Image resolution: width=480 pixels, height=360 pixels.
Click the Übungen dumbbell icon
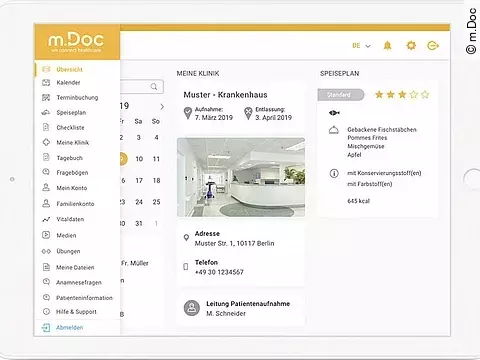(x=46, y=251)
